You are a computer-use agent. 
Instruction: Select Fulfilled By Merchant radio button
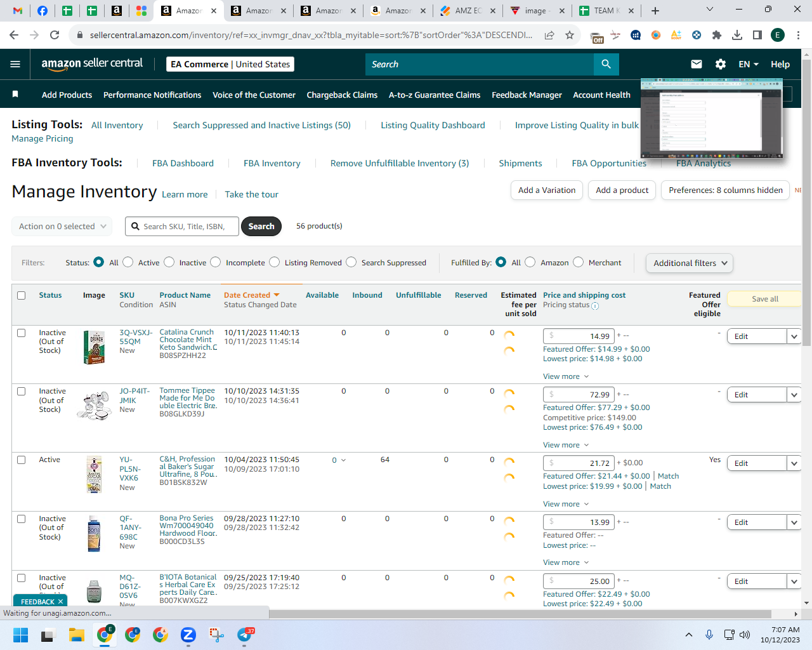pos(578,262)
